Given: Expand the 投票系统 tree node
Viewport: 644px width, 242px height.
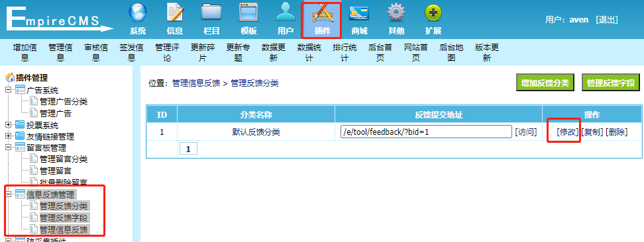Looking at the screenshot, I should pos(8,125).
